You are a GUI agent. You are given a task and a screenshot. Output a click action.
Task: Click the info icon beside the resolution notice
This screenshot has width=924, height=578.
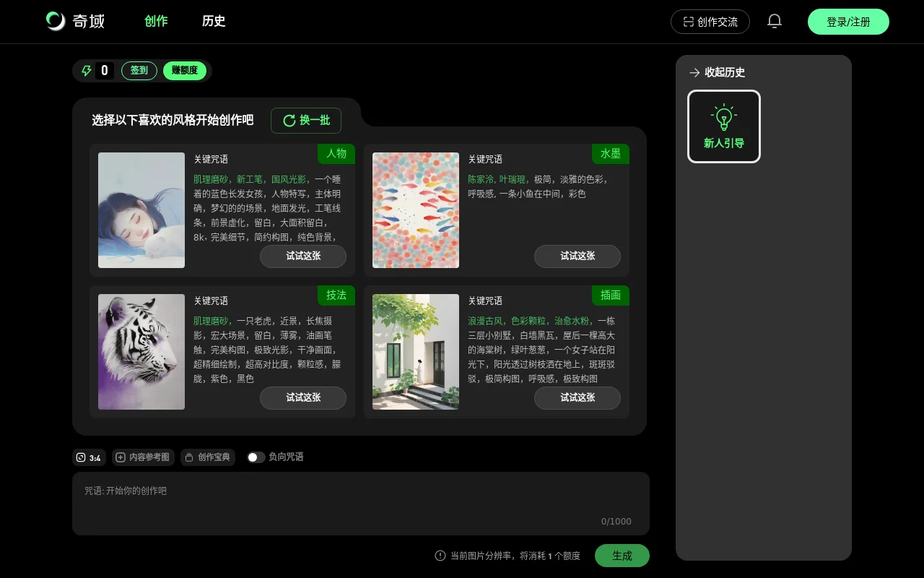(x=440, y=556)
